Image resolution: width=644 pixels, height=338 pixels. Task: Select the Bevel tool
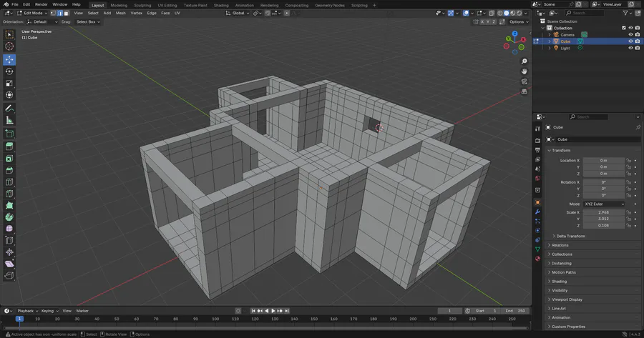pos(9,170)
